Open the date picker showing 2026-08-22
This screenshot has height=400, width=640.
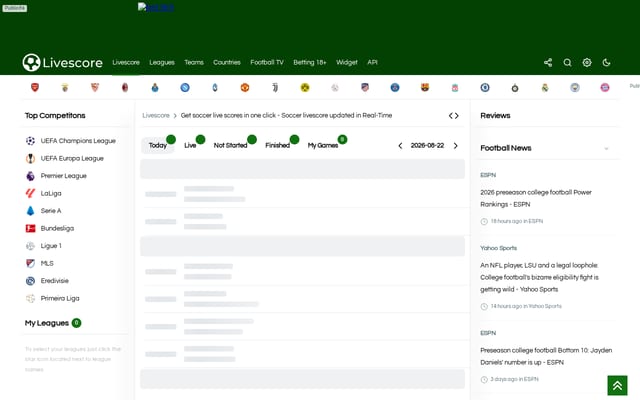(427, 146)
